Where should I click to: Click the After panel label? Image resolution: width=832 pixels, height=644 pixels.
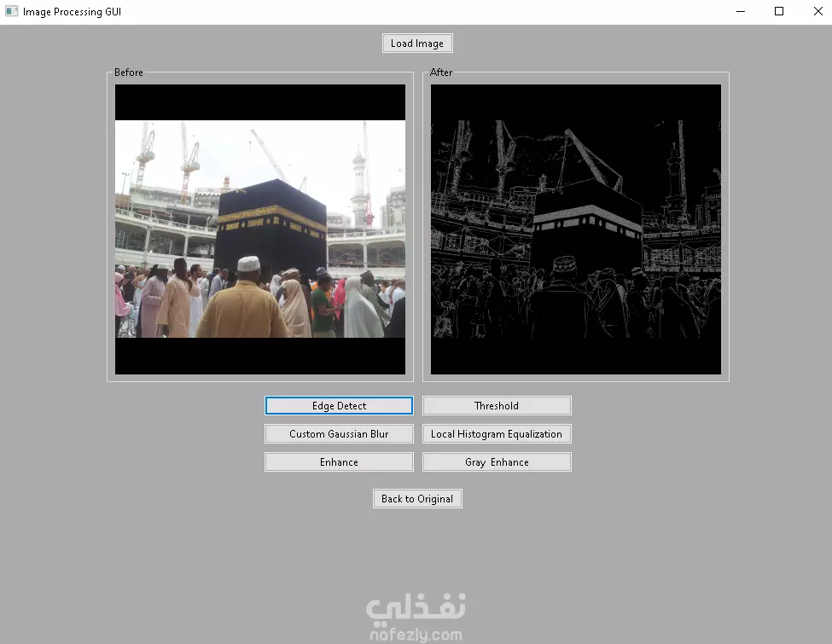(x=441, y=73)
